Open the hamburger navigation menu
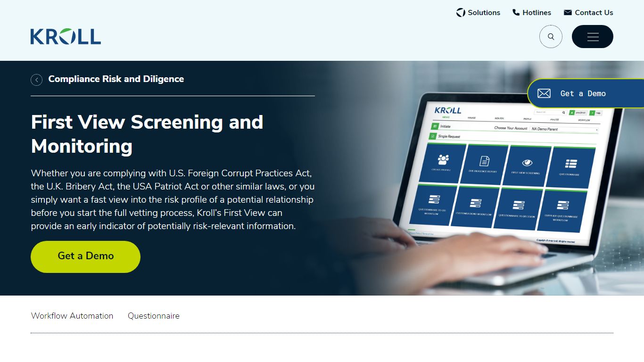Viewport: 644px width, 362px height. (593, 37)
